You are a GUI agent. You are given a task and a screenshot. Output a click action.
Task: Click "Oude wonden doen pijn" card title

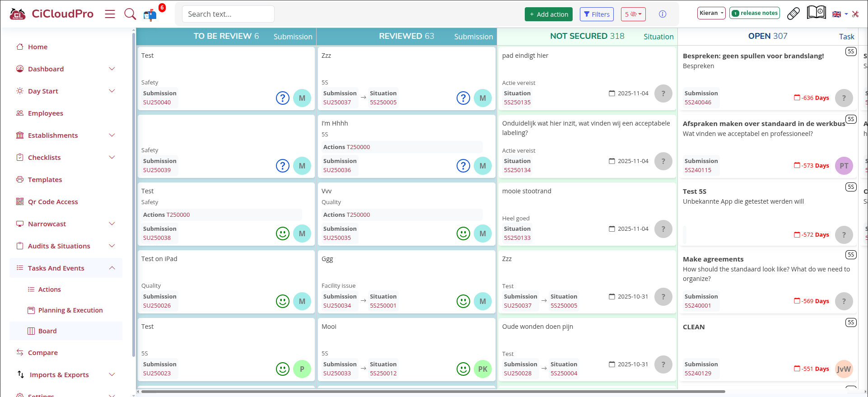(537, 327)
